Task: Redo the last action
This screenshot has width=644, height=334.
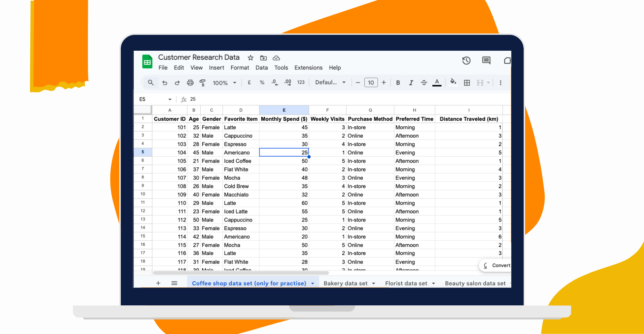Action: pyautogui.click(x=177, y=82)
